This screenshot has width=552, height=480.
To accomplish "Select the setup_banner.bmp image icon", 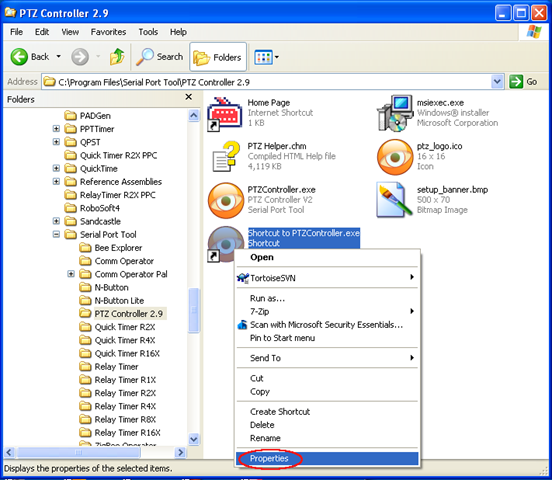I will [x=394, y=200].
